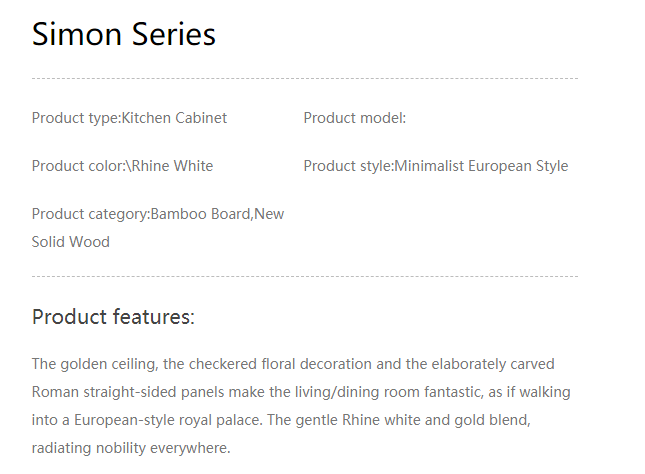
Task: Click the Solid Wood text line
Action: (x=70, y=242)
